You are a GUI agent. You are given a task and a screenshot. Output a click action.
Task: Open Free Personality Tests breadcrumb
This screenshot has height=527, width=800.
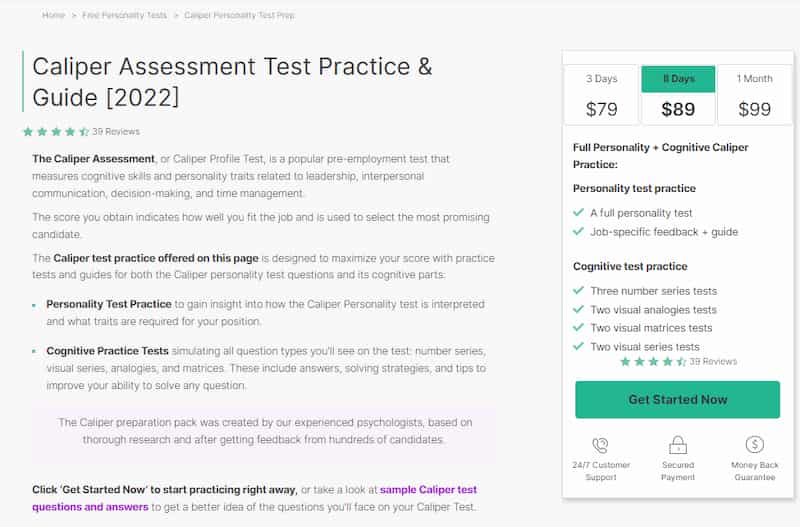pos(124,15)
